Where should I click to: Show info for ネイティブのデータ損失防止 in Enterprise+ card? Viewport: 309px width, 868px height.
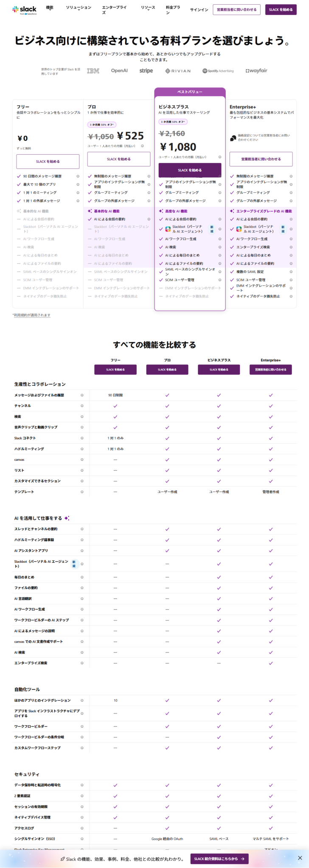tap(291, 296)
